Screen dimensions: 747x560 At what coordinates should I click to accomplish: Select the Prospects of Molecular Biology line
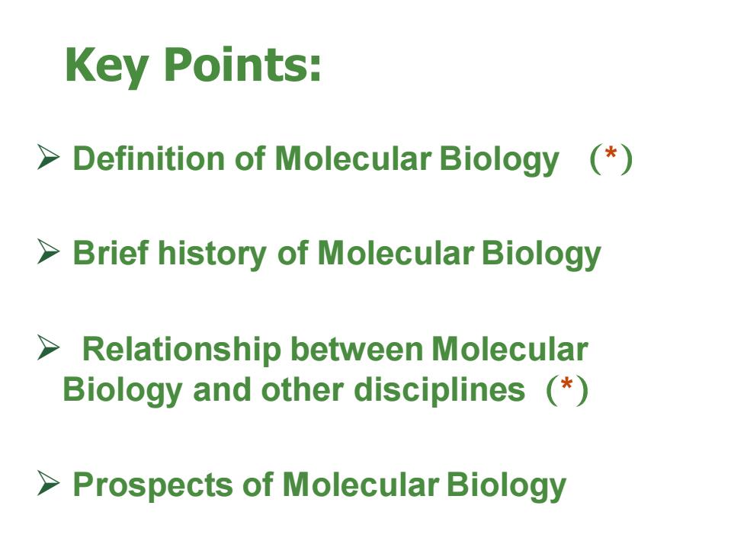click(319, 486)
